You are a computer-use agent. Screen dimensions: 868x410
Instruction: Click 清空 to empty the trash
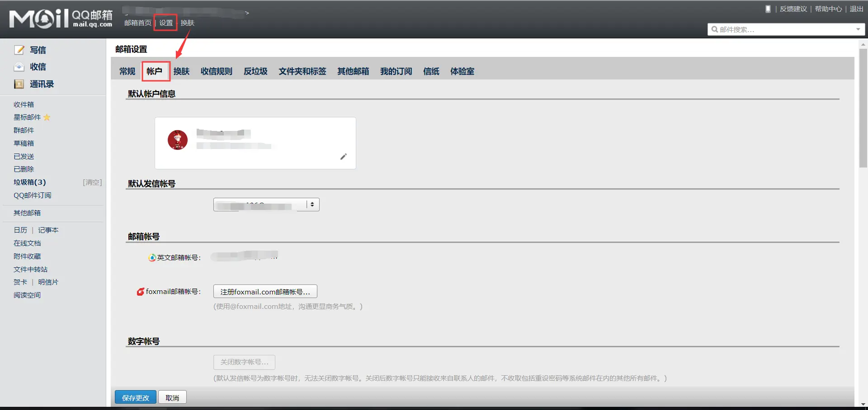[x=92, y=182]
